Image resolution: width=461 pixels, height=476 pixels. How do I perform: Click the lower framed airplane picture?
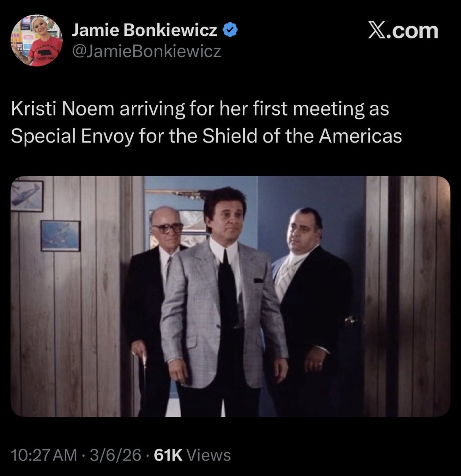point(60,236)
